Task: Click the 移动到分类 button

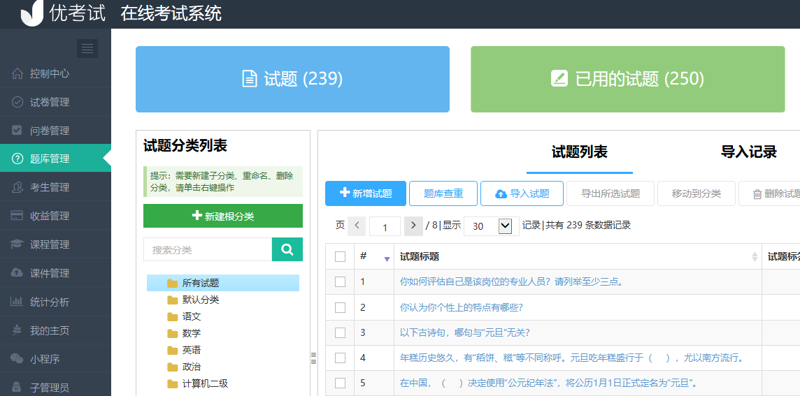Action: point(696,193)
